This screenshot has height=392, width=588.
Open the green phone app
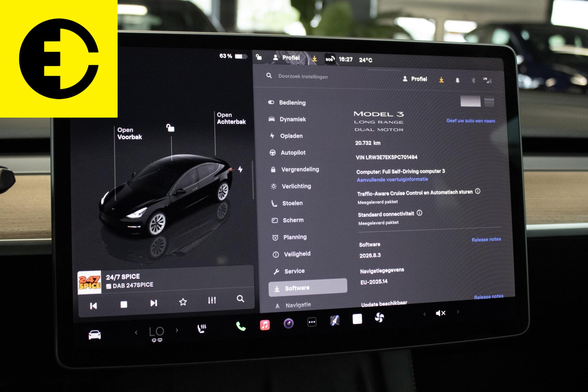pyautogui.click(x=241, y=326)
